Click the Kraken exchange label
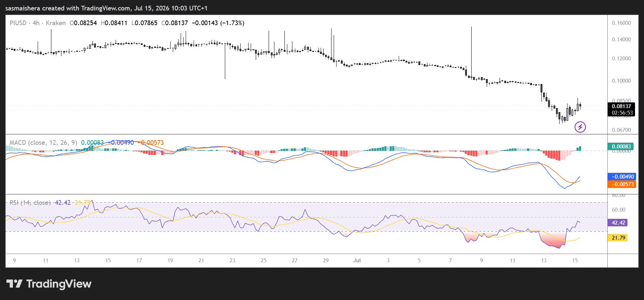The width and height of the screenshot is (644, 300). coord(56,23)
